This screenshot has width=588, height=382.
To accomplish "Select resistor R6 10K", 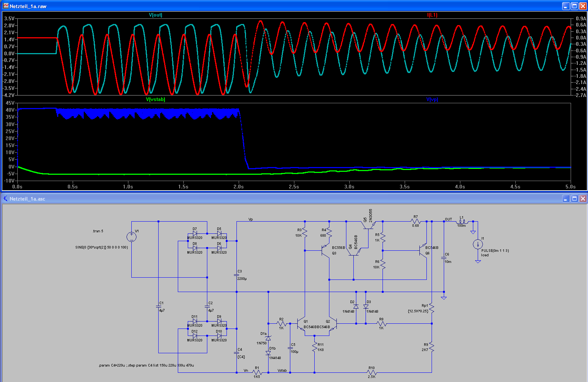I will pos(383,264).
